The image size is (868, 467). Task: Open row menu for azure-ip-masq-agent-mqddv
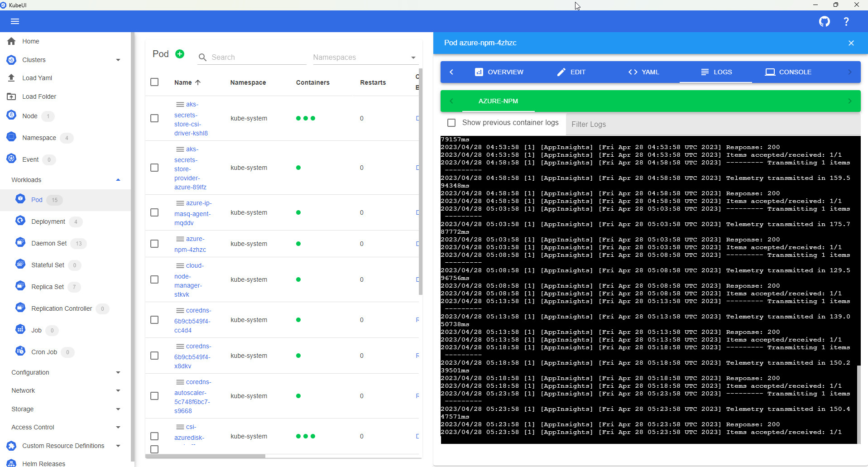[180, 203]
